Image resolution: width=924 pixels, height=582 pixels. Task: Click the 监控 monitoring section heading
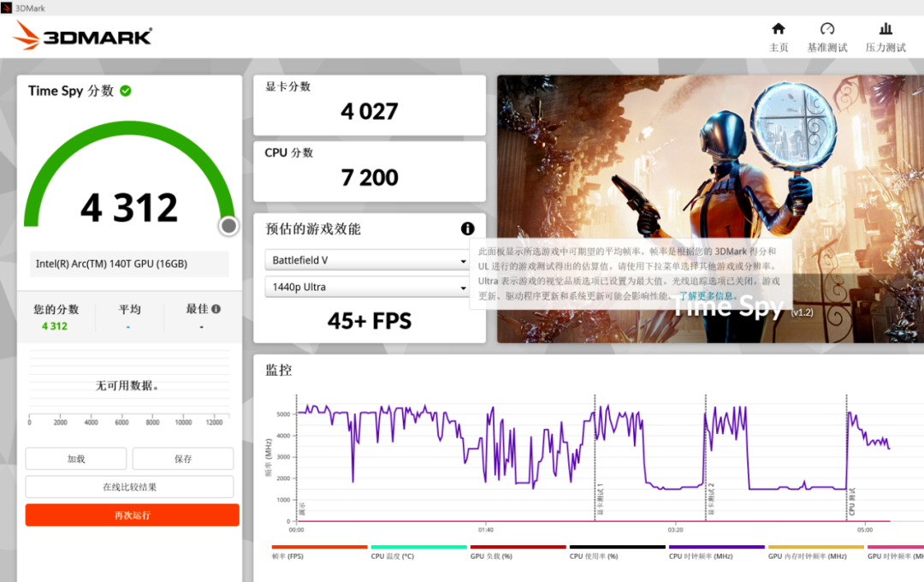pos(279,370)
